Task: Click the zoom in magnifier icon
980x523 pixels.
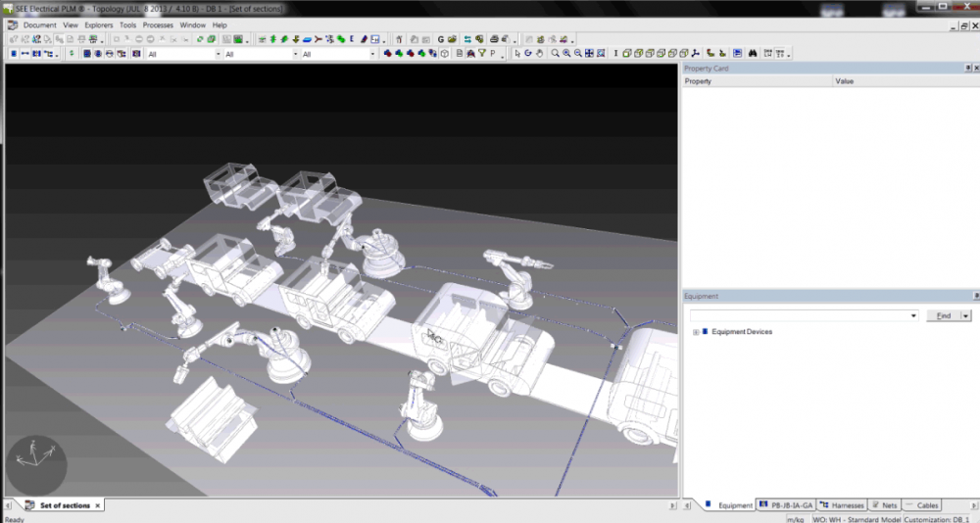Action: tap(566, 54)
